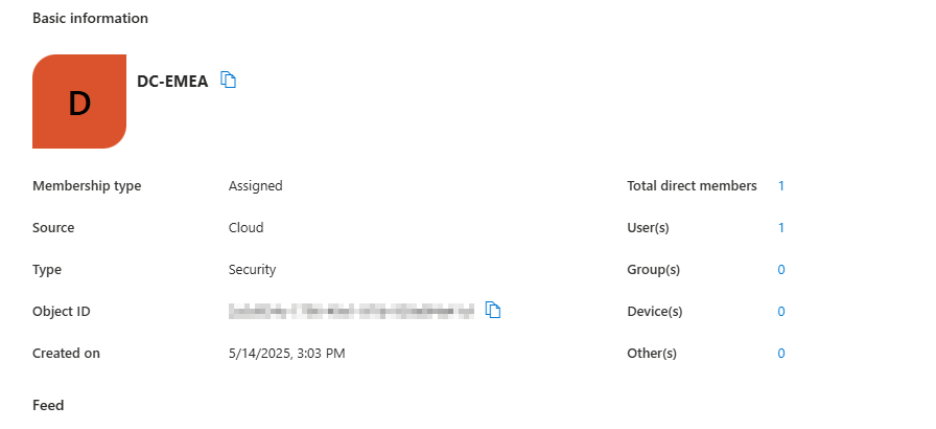Copy the DC-EMEA group name

point(228,80)
